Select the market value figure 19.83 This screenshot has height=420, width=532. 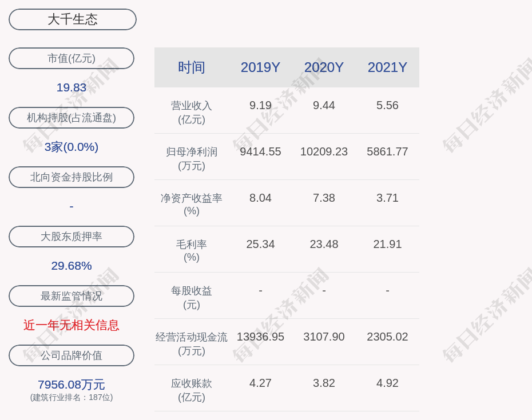pyautogui.click(x=72, y=87)
